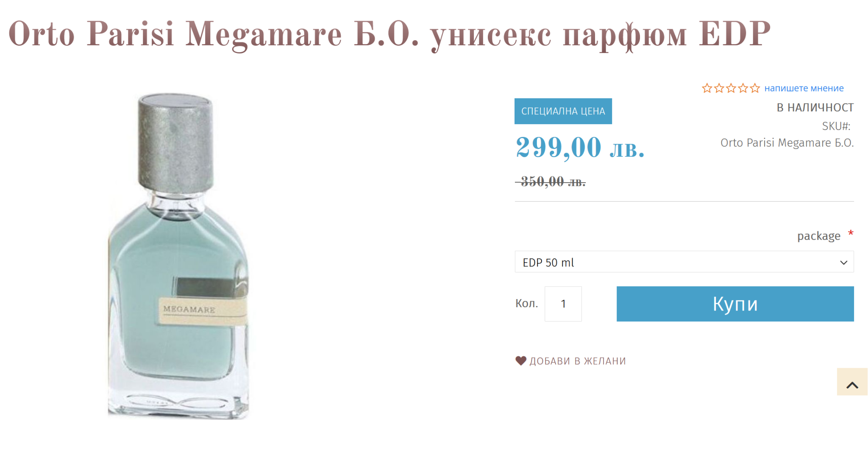The height and width of the screenshot is (455, 868).
Task: Click the first rating star
Action: tap(707, 88)
